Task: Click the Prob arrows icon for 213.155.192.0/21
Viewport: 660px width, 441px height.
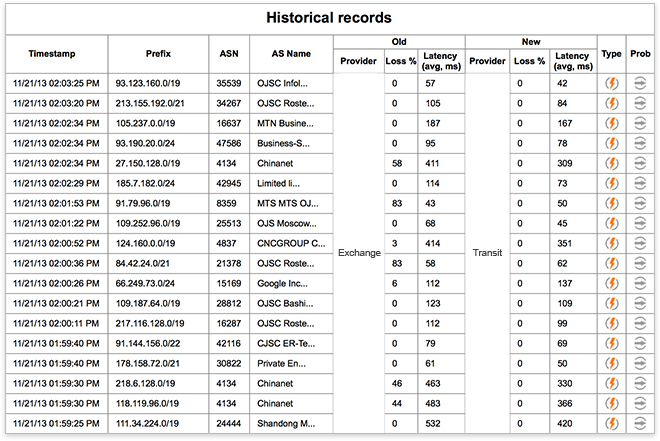Action: click(640, 103)
